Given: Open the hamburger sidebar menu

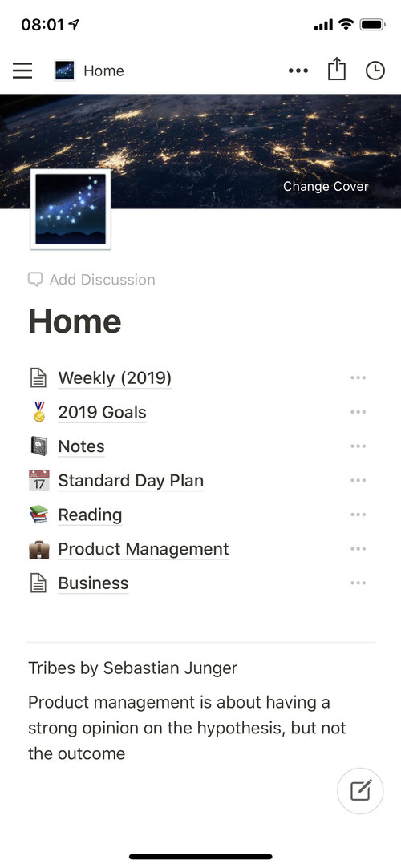Looking at the screenshot, I should [x=22, y=71].
